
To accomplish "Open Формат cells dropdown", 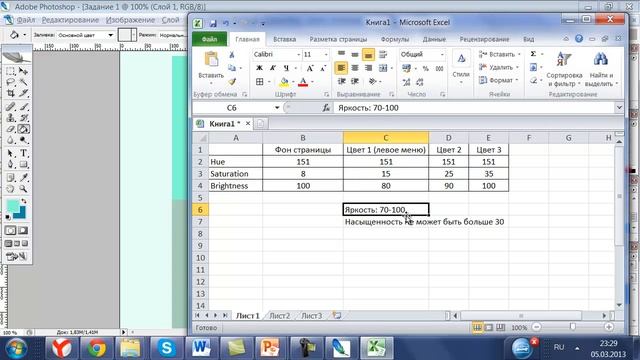I will (499, 80).
